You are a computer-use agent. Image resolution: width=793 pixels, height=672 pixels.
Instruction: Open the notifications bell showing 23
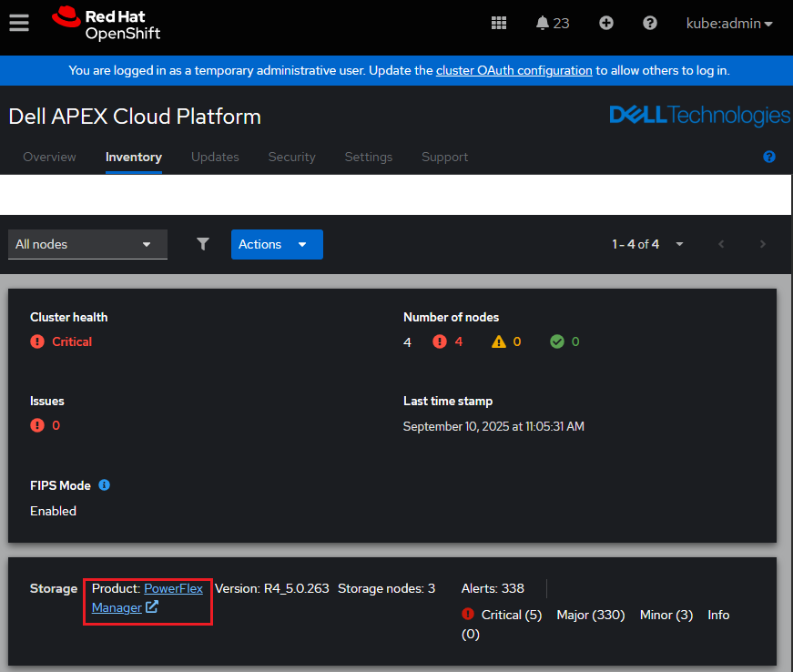coord(552,23)
